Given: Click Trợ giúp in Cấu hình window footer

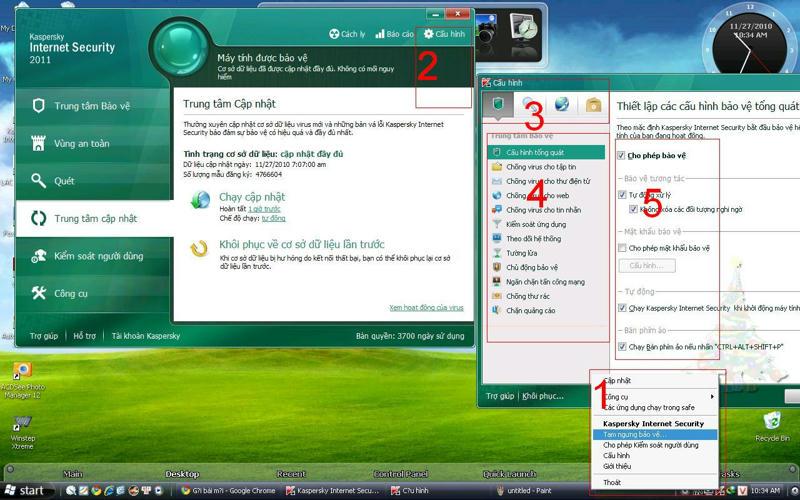Looking at the screenshot, I should pyautogui.click(x=499, y=396).
